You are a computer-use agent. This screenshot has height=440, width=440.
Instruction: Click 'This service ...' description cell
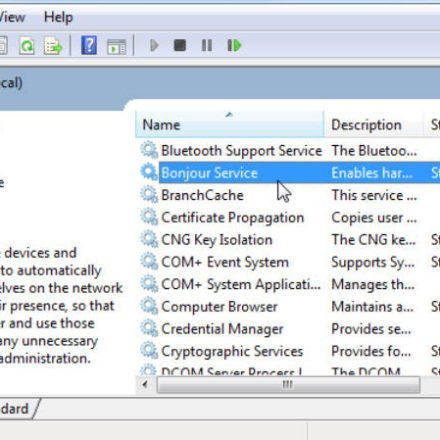pyautogui.click(x=374, y=195)
